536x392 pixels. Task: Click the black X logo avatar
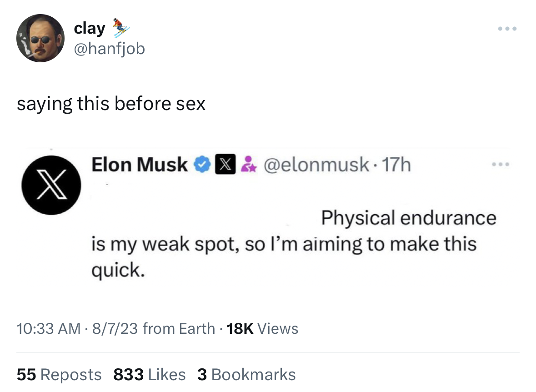pyautogui.click(x=51, y=185)
